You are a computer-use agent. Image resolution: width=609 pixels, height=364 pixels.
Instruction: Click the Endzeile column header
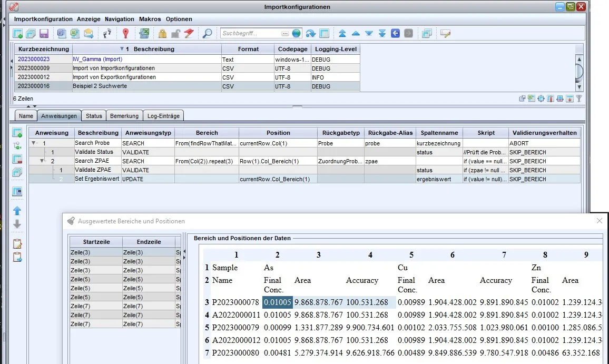(149, 242)
